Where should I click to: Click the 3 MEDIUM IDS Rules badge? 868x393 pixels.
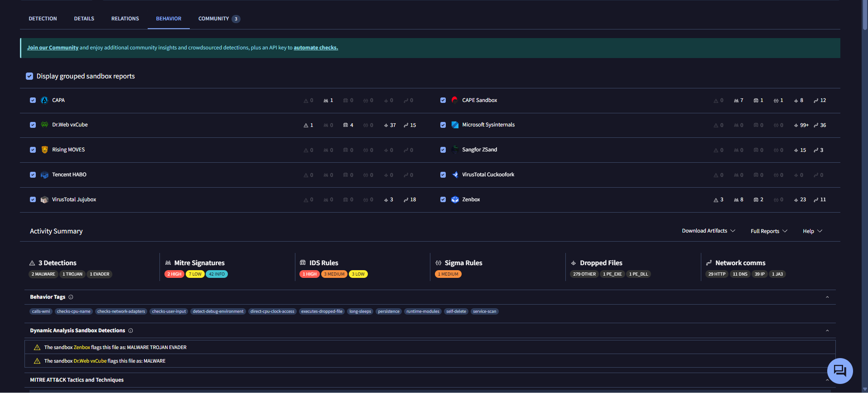click(x=334, y=274)
